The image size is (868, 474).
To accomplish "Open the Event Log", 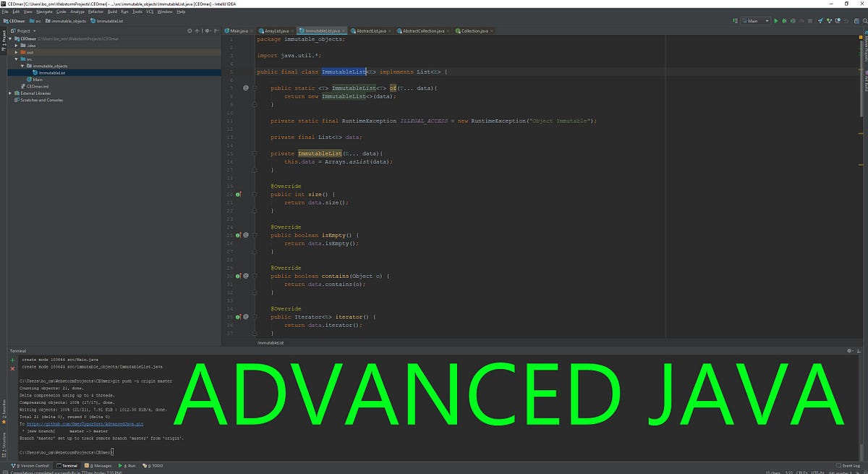I will coord(848,465).
